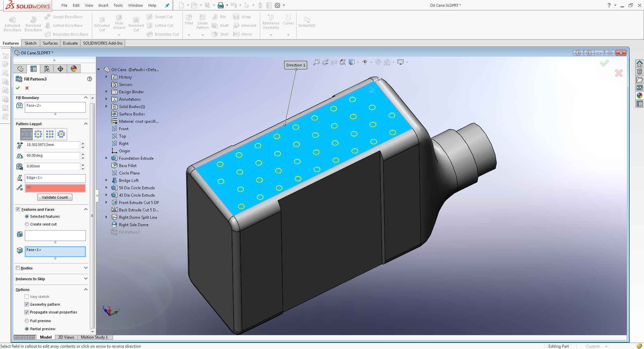Select Base Fillet in feature tree
The height and width of the screenshot is (349, 644).
[x=128, y=166]
